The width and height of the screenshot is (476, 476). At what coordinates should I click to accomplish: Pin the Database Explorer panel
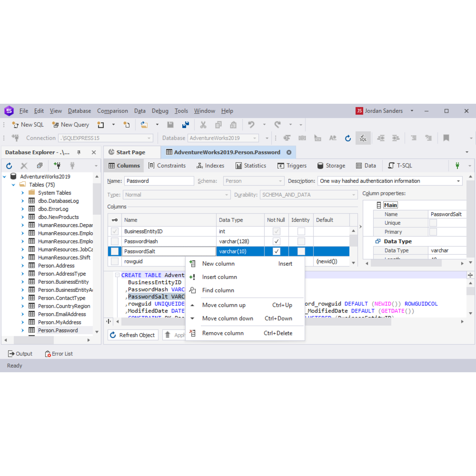coord(78,152)
